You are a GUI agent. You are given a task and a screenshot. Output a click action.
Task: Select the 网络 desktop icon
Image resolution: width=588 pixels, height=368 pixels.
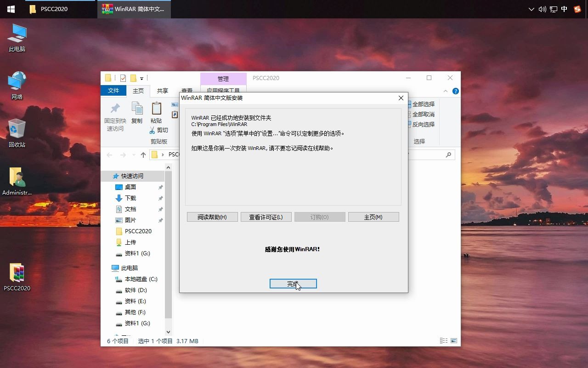pyautogui.click(x=17, y=86)
